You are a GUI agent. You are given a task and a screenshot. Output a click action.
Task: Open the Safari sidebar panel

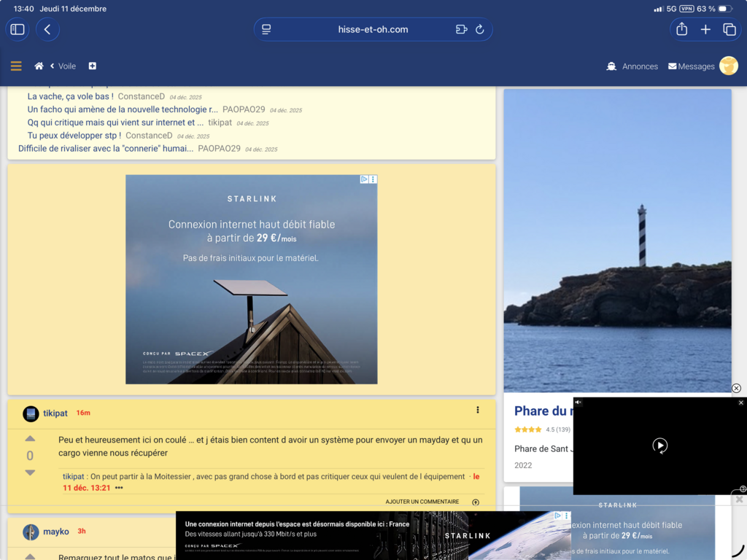[18, 29]
